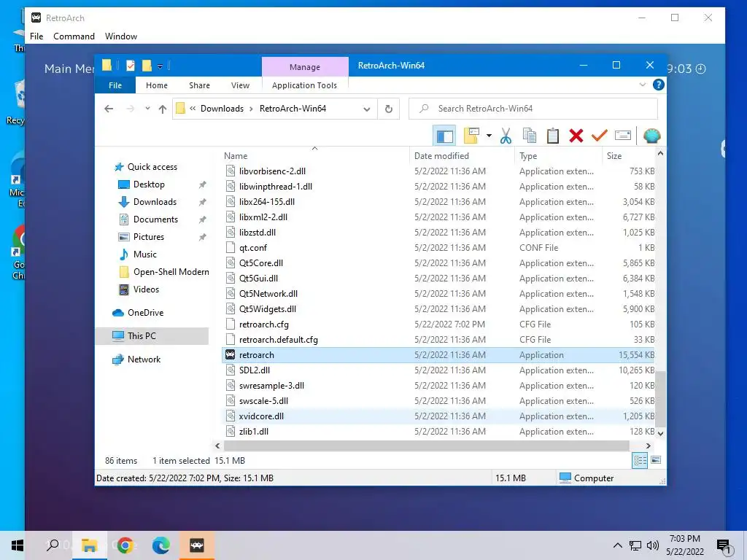The width and height of the screenshot is (747, 560).
Task: Select the Manage contextual tab
Action: (x=305, y=67)
